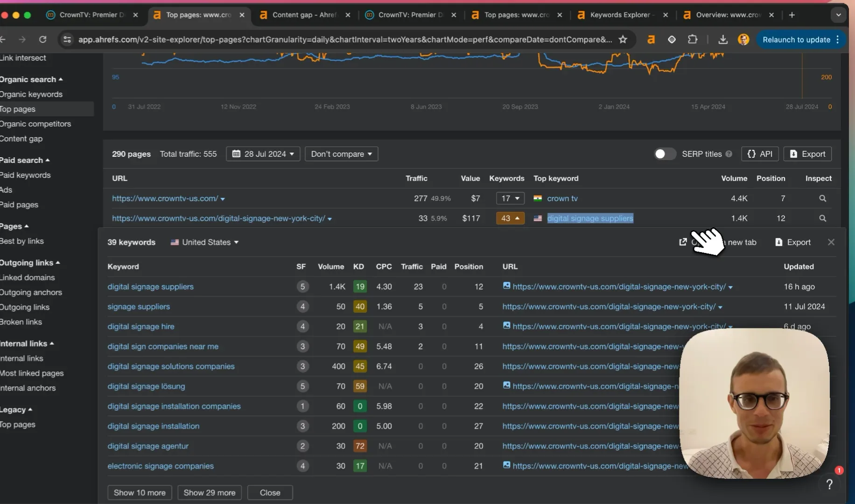Switch to the Content gap - Ahrefs tab
The width and height of the screenshot is (855, 504).
(304, 15)
